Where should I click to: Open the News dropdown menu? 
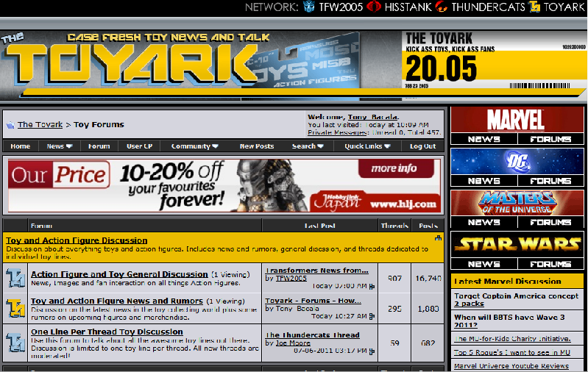60,146
